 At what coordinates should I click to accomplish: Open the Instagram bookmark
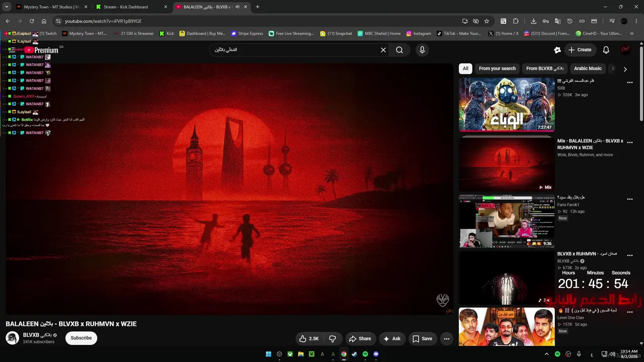click(x=419, y=34)
